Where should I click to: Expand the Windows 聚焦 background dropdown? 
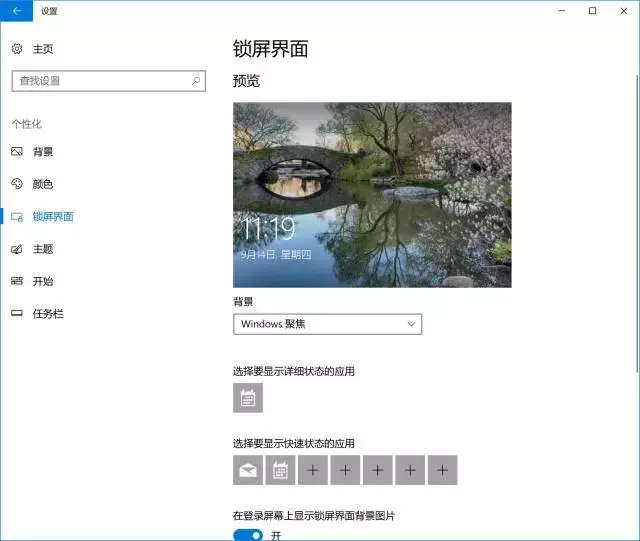pyautogui.click(x=327, y=324)
